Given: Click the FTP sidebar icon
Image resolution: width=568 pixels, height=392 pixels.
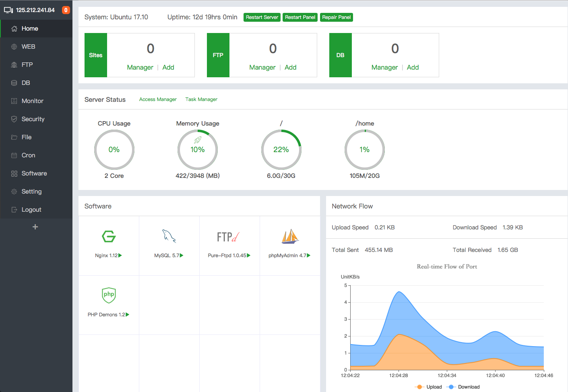Looking at the screenshot, I should (14, 65).
